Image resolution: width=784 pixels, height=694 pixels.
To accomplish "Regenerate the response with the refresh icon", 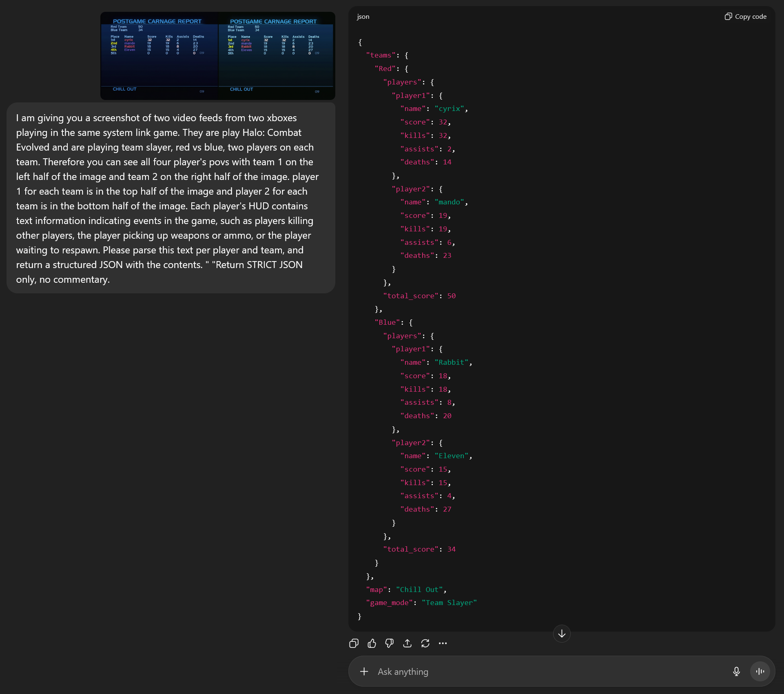I will [x=425, y=643].
